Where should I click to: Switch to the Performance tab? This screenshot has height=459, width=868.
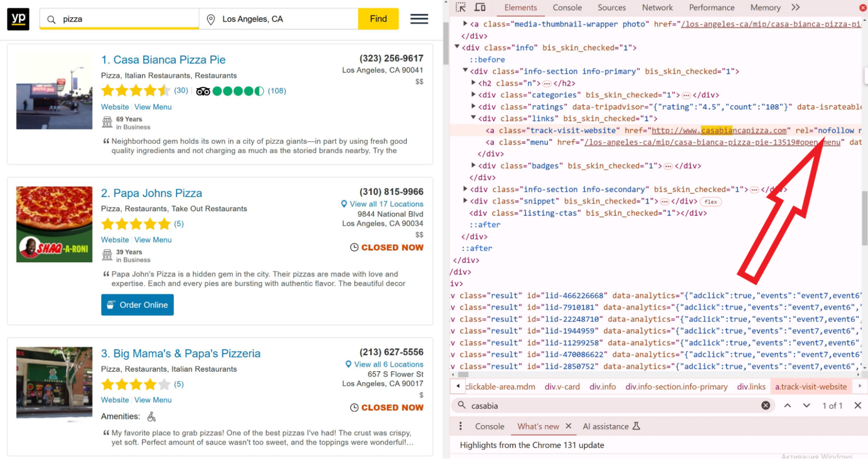712,8
